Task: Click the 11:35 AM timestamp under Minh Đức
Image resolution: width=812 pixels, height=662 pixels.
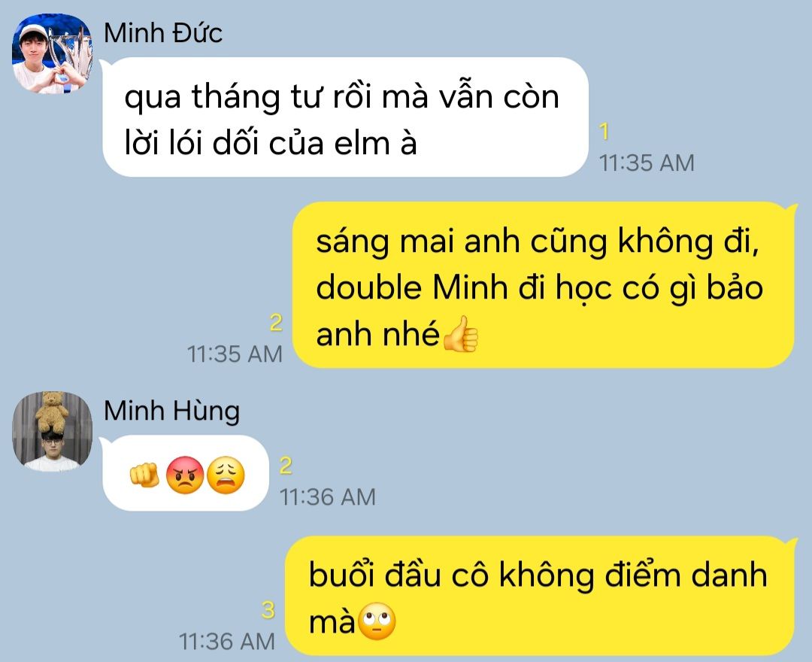Action: [x=647, y=163]
